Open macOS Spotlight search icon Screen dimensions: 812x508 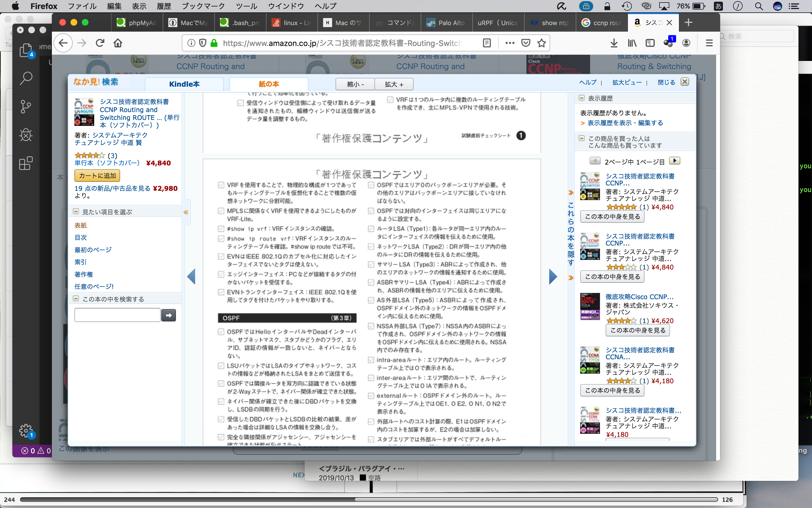tap(759, 6)
